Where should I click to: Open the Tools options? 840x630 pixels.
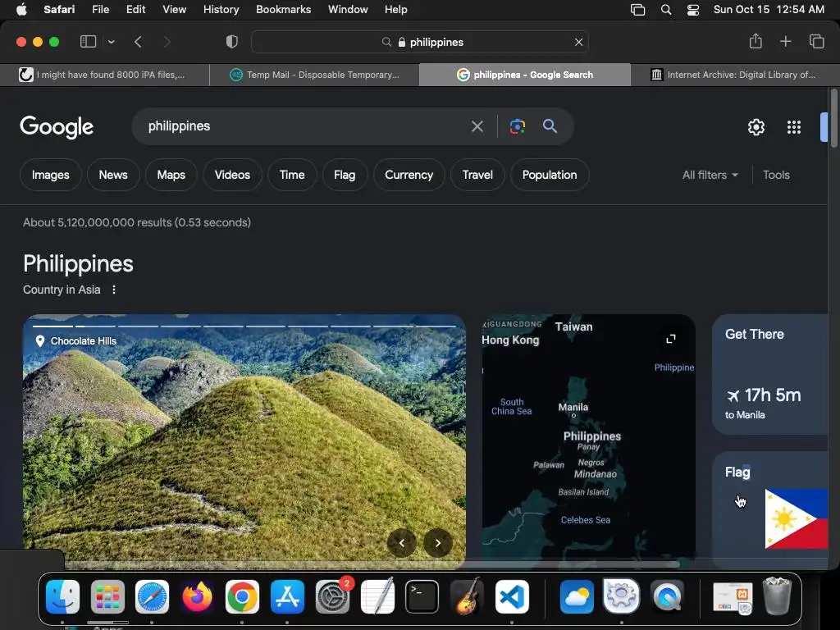(x=776, y=175)
